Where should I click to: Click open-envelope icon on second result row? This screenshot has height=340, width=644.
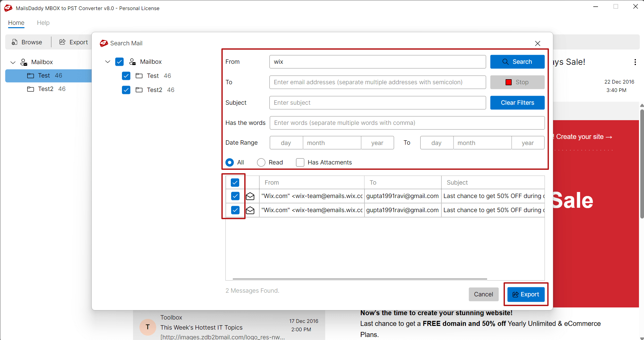250,210
